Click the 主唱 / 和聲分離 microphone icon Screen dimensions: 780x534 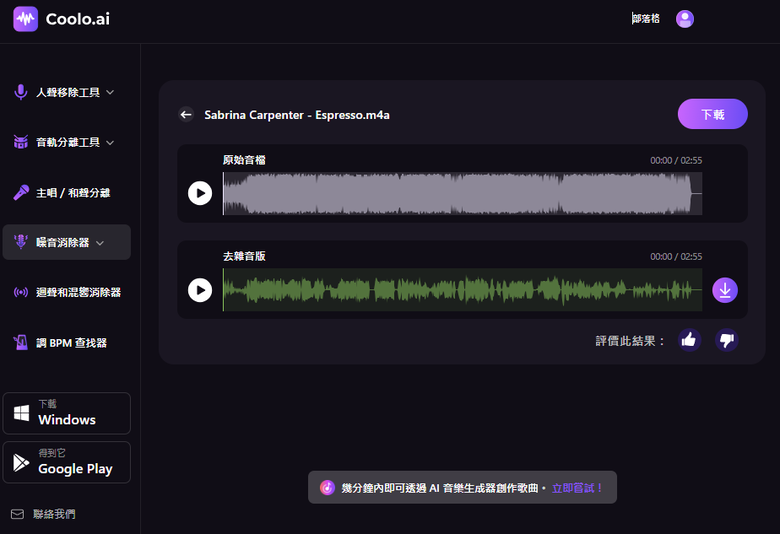(x=21, y=193)
